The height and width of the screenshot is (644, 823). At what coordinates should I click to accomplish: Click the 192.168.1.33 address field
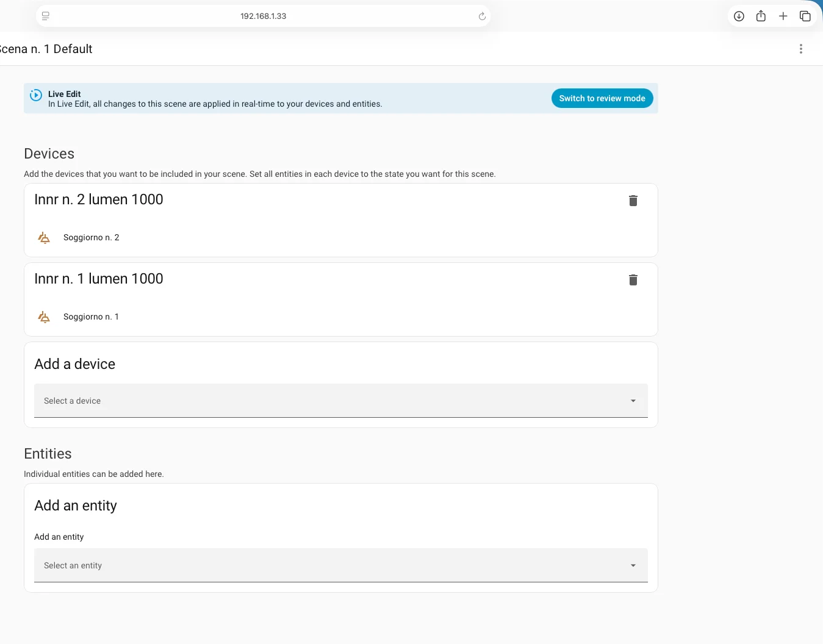(263, 16)
